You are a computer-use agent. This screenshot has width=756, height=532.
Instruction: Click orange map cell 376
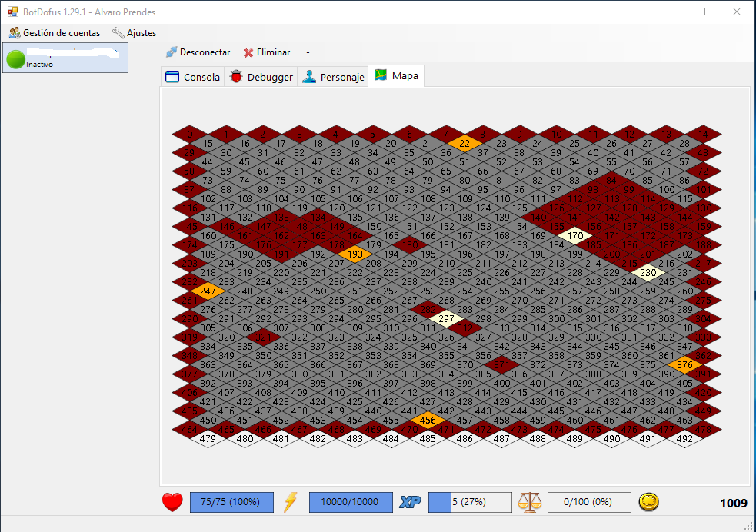(x=684, y=364)
